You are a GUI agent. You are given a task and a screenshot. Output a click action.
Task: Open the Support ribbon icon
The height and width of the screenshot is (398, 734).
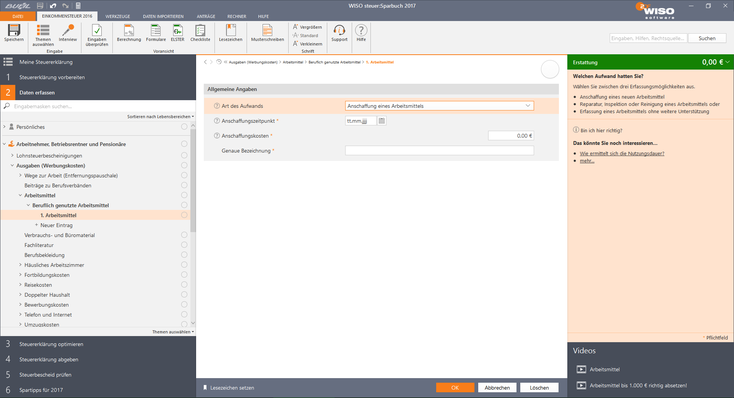(x=339, y=33)
